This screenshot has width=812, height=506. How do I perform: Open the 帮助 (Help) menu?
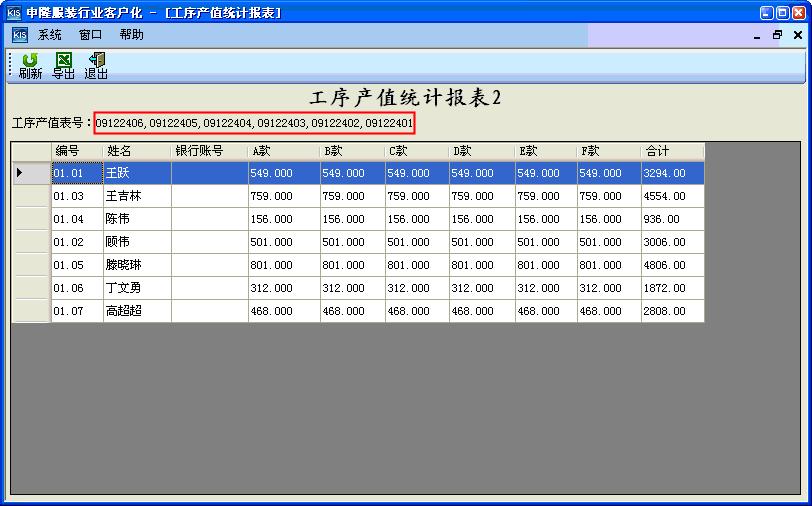[131, 35]
